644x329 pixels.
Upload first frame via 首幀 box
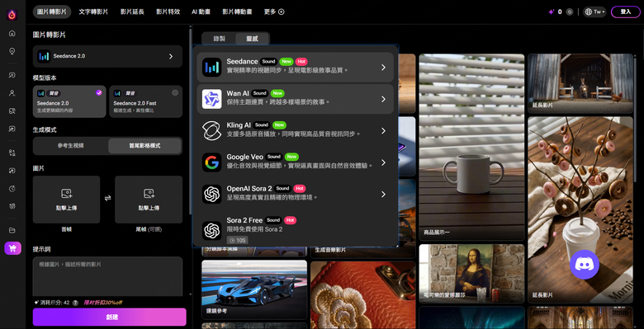[67, 200]
